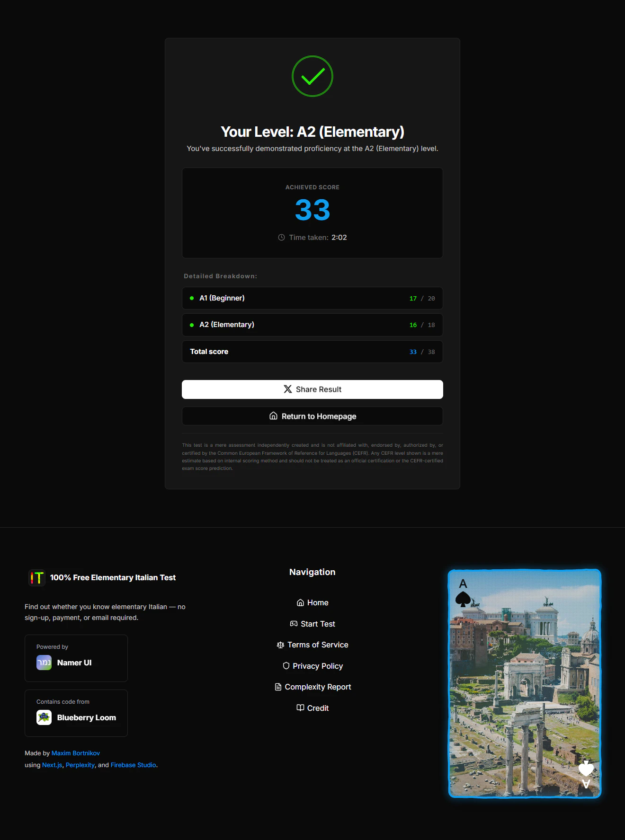The image size is (625, 840).
Task: Select the Total score row
Action: point(312,352)
